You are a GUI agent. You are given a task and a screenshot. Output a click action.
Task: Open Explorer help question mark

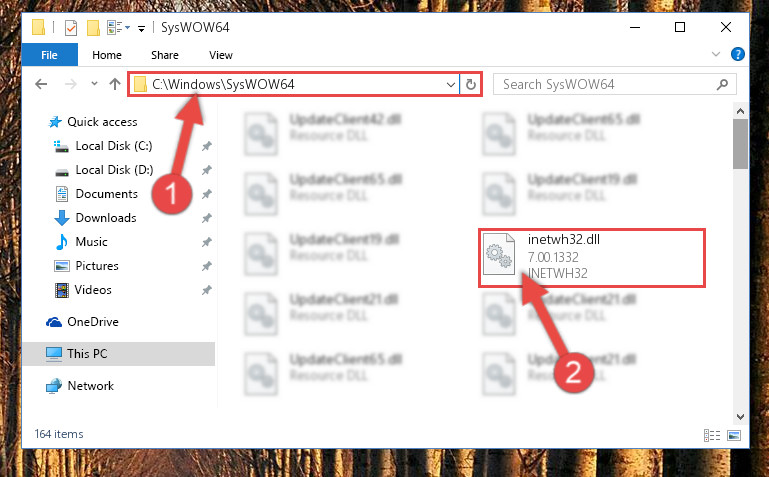pyautogui.click(x=738, y=54)
